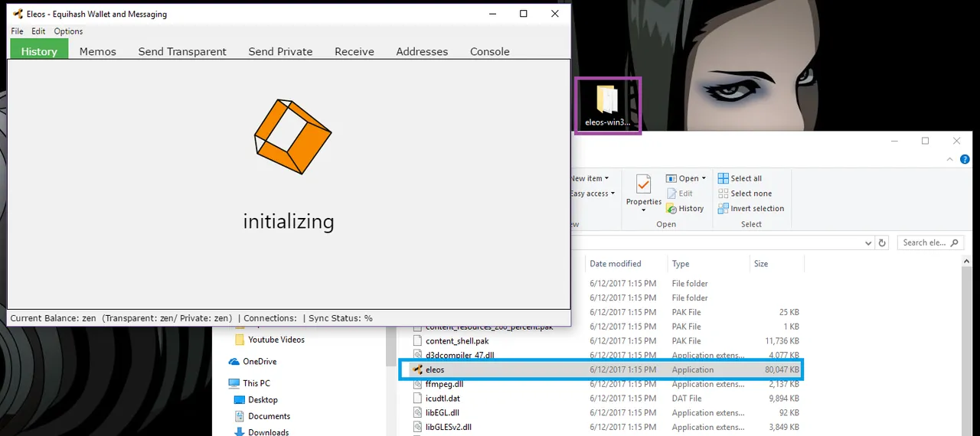Expand the Properties dropdown arrow
980x436 pixels.
click(644, 211)
